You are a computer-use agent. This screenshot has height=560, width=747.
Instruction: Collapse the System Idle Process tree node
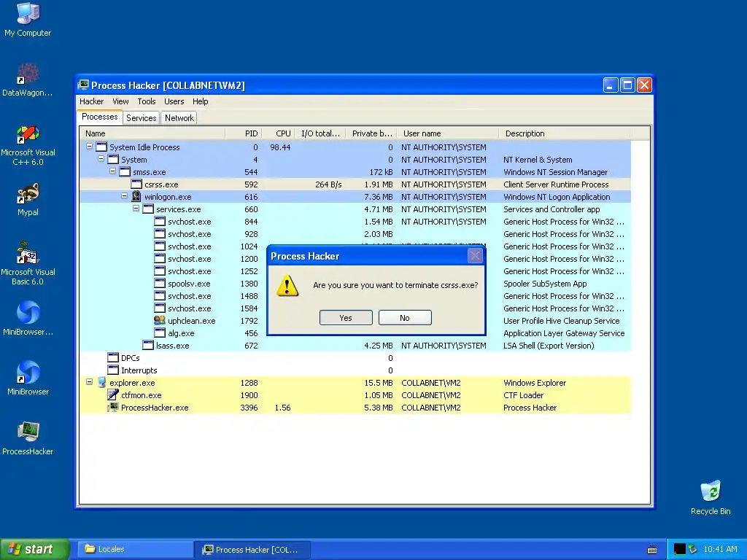click(89, 147)
